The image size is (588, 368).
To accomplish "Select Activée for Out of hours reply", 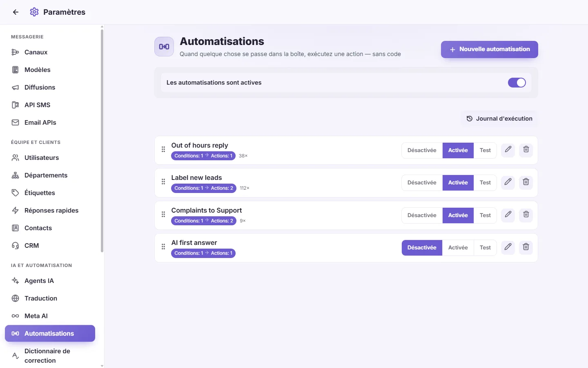I will (x=458, y=150).
